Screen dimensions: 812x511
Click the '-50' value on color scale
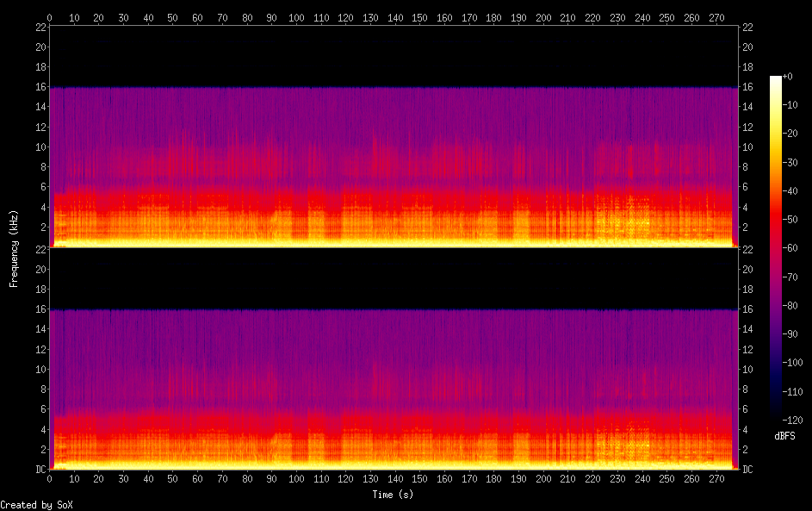(790, 219)
